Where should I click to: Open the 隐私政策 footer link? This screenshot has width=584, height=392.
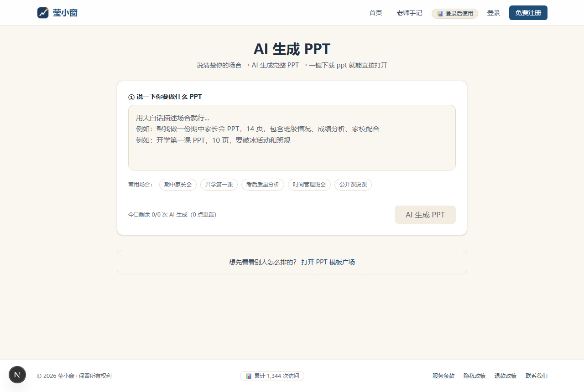(474, 376)
